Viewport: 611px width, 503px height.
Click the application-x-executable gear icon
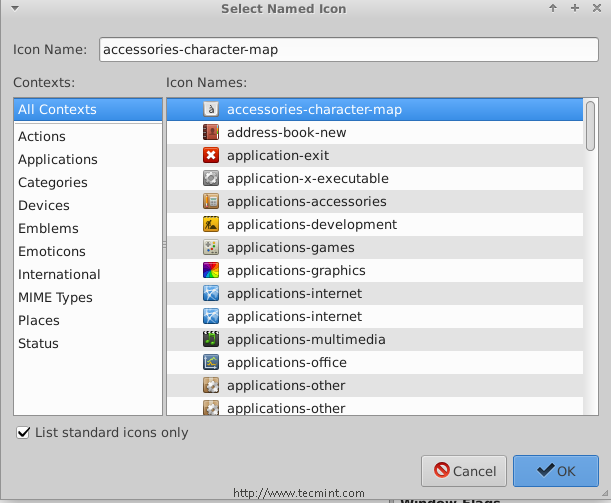click(x=210, y=178)
